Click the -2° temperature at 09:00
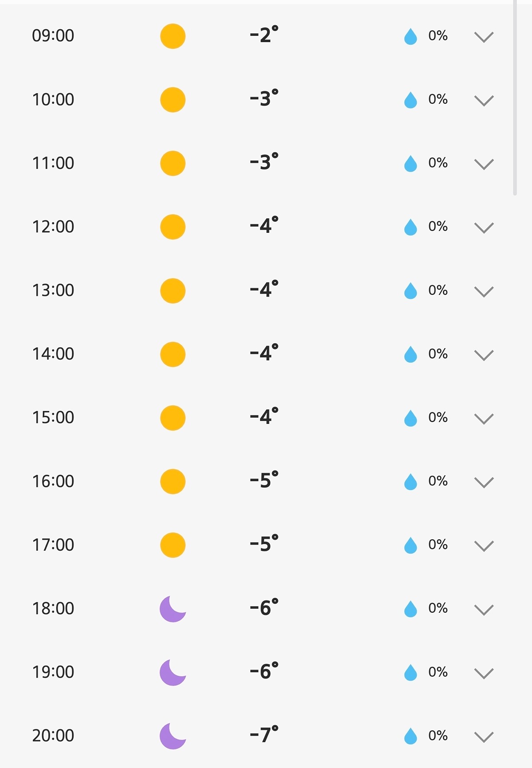This screenshot has width=532, height=768. coord(264,35)
